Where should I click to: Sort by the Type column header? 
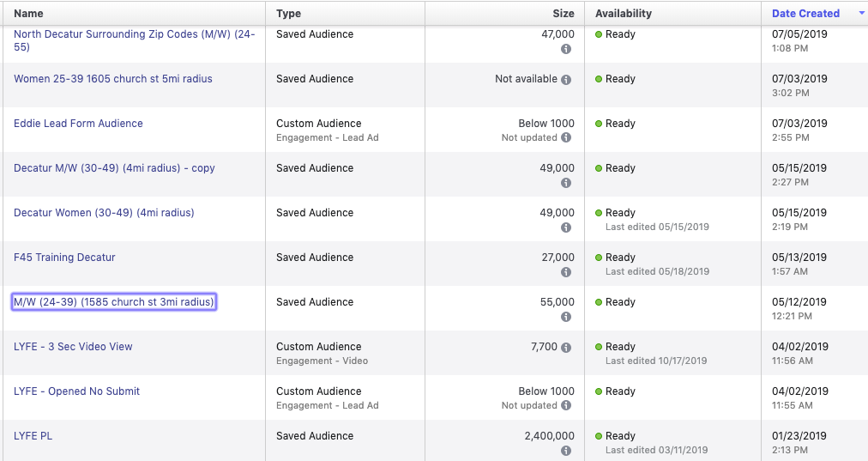(x=288, y=14)
